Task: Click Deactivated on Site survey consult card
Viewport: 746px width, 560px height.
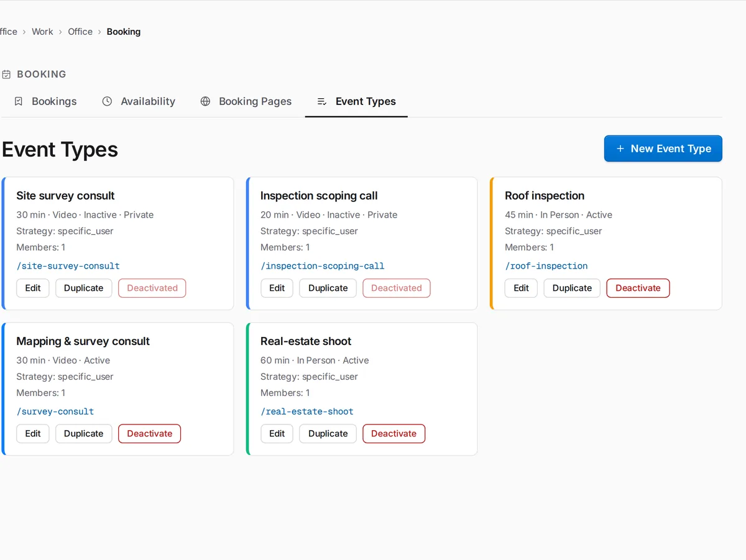Action: click(152, 288)
